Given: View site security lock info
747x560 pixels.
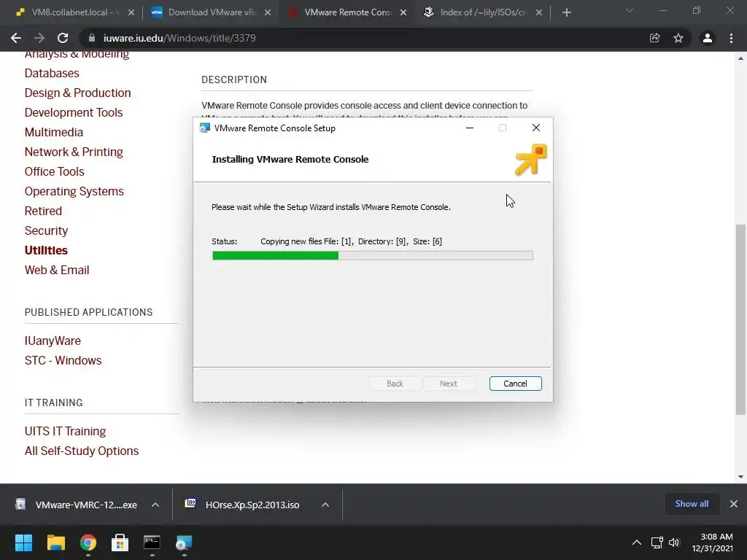Looking at the screenshot, I should click(92, 38).
